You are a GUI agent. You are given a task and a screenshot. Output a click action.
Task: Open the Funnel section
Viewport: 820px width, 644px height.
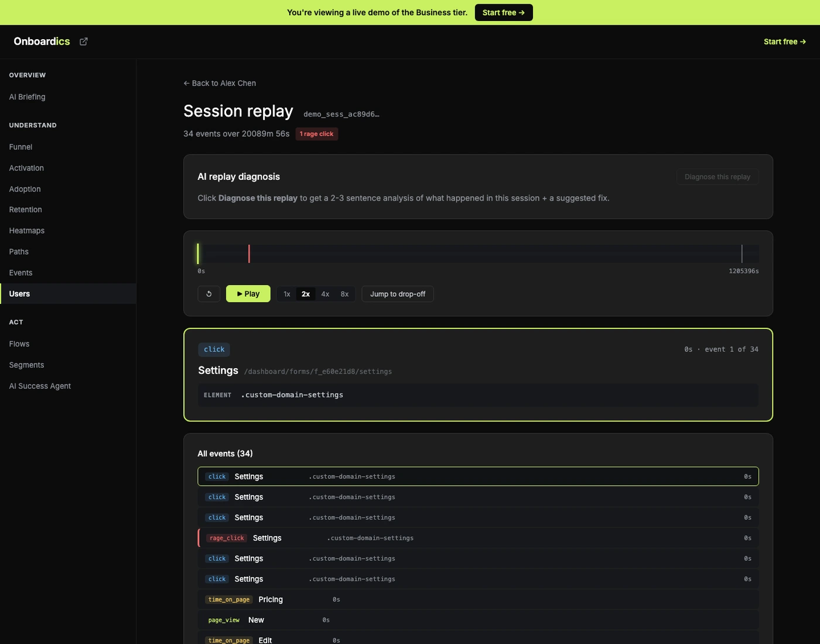click(20, 146)
